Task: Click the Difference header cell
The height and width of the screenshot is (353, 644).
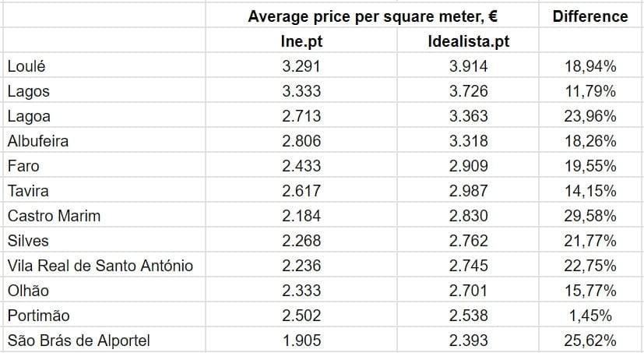Action: [589, 16]
